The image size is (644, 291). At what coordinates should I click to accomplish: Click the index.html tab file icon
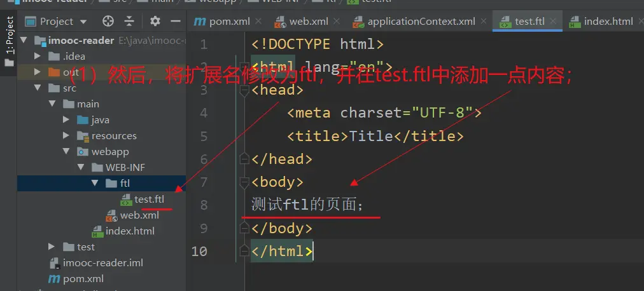[575, 22]
